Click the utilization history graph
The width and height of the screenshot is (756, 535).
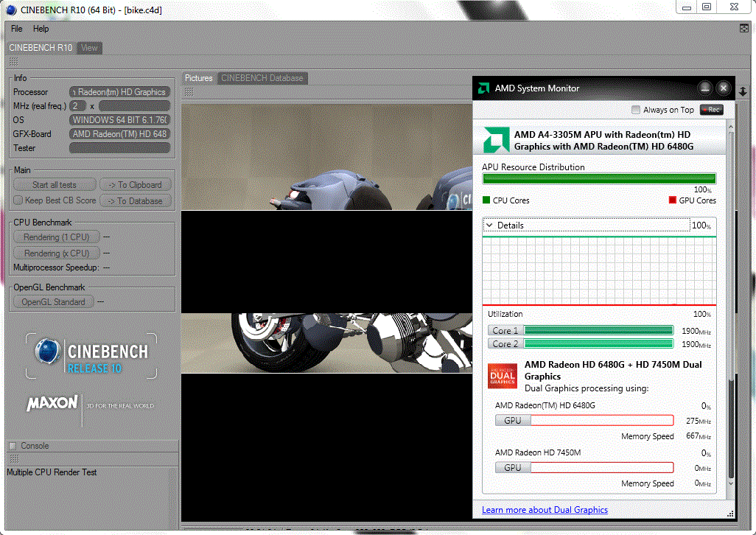tap(599, 271)
